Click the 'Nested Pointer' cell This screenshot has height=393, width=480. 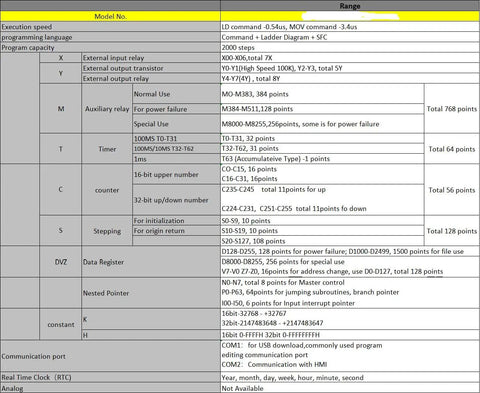(151, 293)
